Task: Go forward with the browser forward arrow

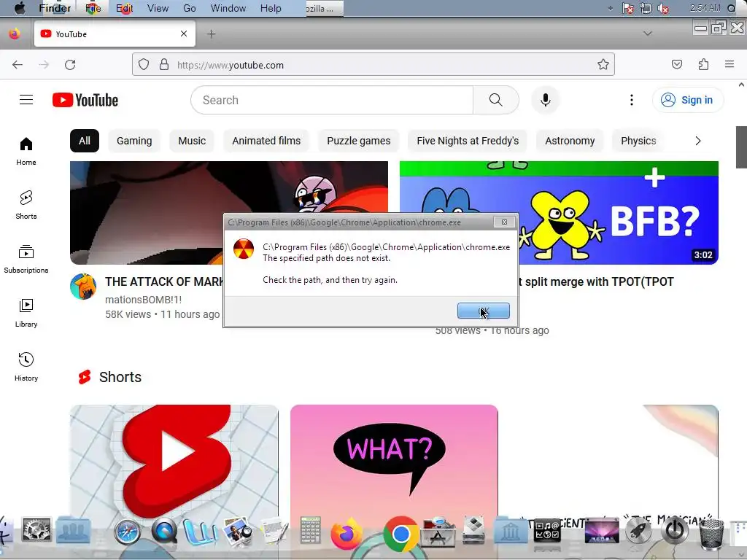Action: point(44,65)
